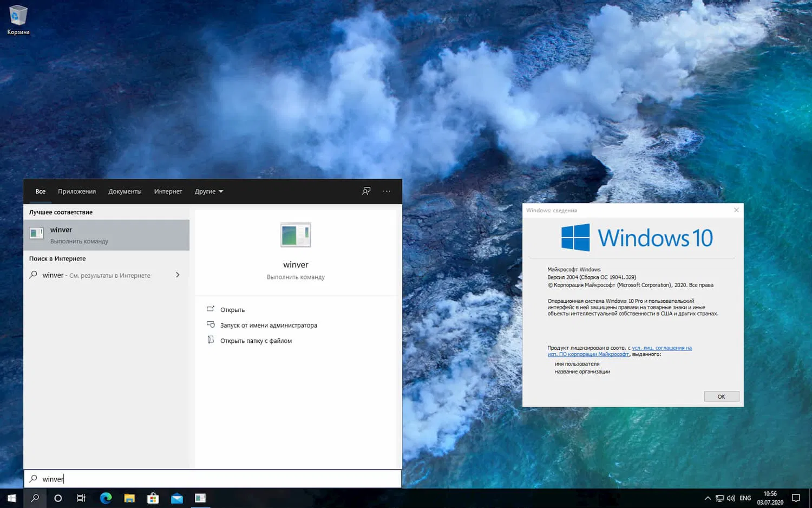Image resolution: width=812 pixels, height=508 pixels.
Task: Click the winver icon in best match
Action: click(36, 234)
